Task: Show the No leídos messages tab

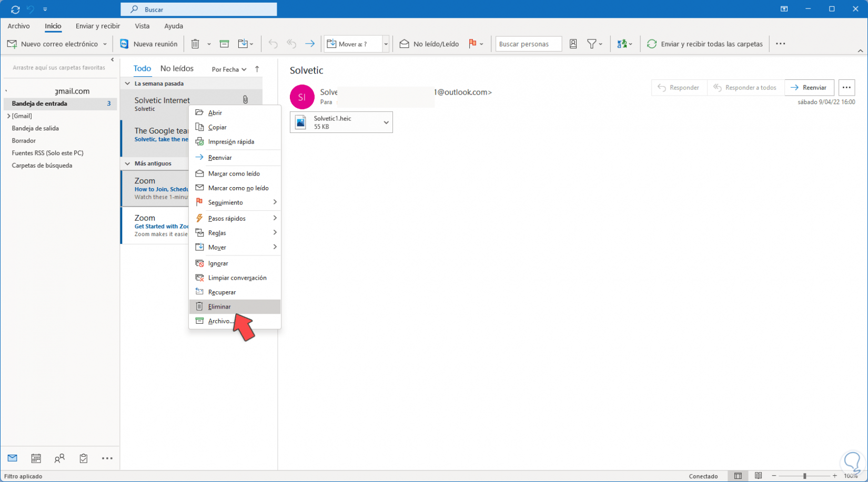Action: click(177, 69)
